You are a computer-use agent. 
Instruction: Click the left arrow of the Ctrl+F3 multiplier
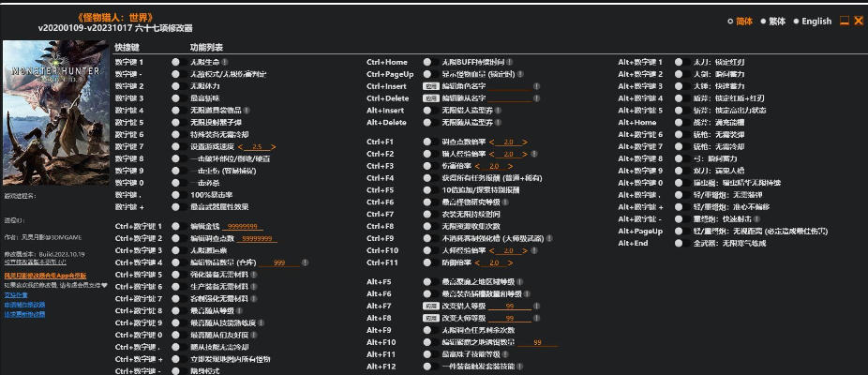pos(477,166)
